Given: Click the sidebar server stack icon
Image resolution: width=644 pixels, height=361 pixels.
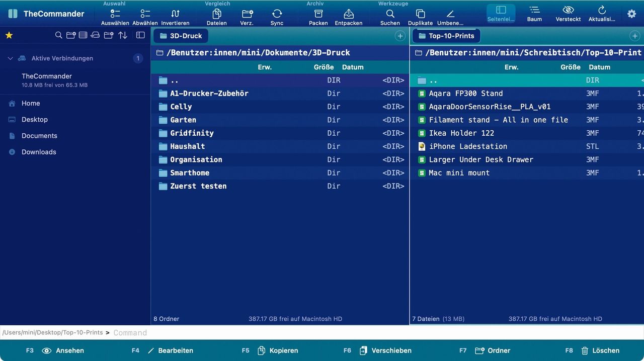Looking at the screenshot, I should (83, 35).
